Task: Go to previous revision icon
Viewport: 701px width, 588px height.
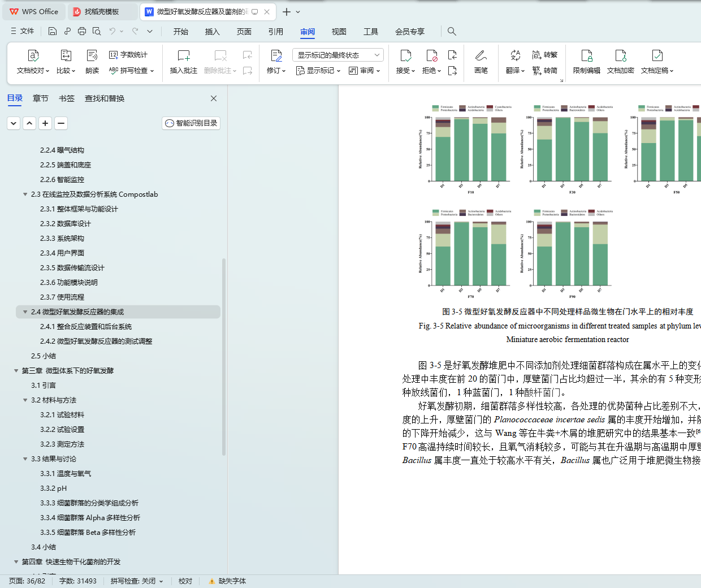Action: point(452,55)
